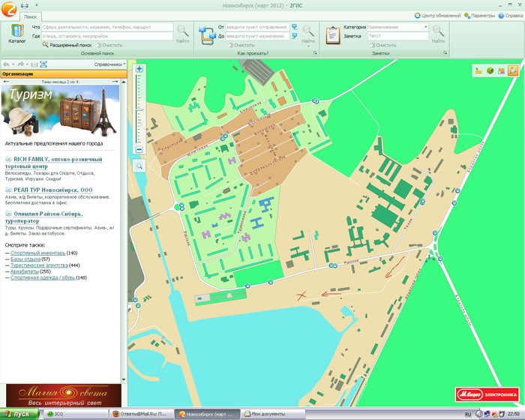Click the notes clipboard icon in Заметки
This screenshot has width=525, height=420.
(332, 34)
